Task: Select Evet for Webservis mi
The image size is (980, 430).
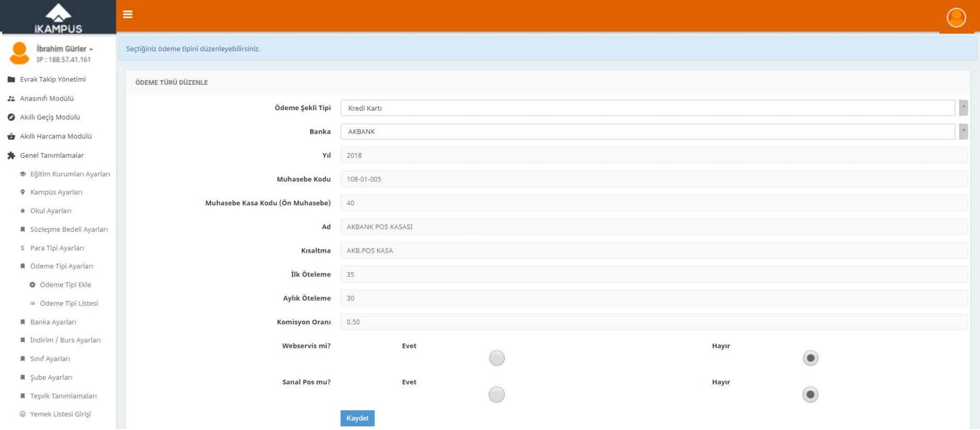Action: 497,358
